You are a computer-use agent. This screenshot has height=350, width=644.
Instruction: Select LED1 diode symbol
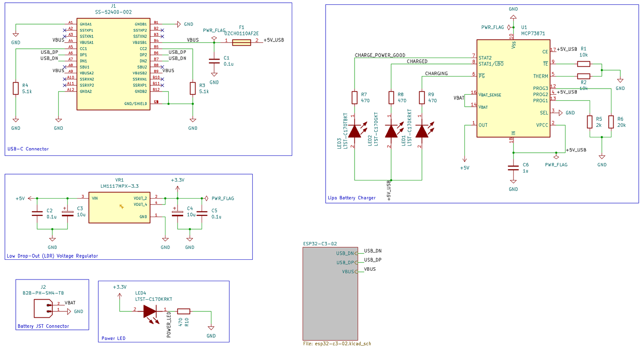pos(422,131)
